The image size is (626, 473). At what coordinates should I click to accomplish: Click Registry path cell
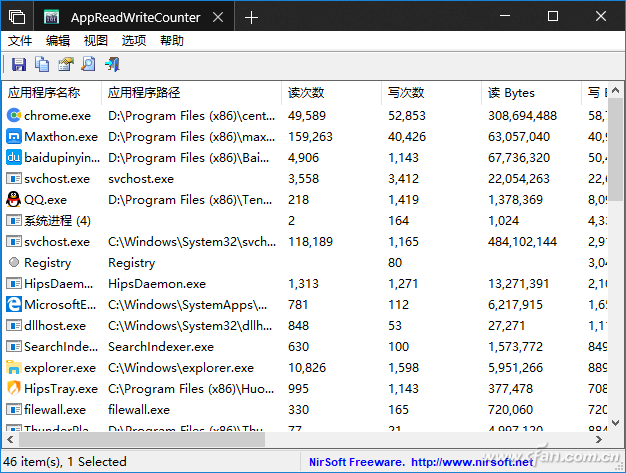click(x=132, y=263)
